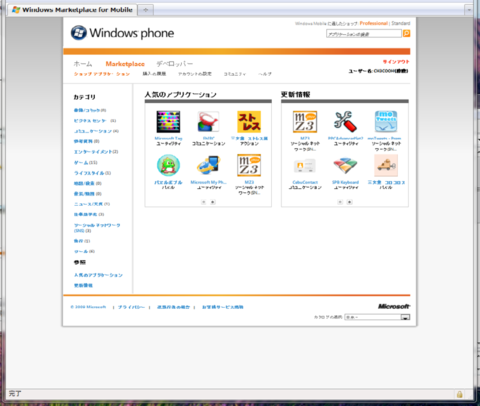The width and height of the screenshot is (480, 406).
Task: Open the catalog selection dropdown in footer
Action: click(x=377, y=317)
